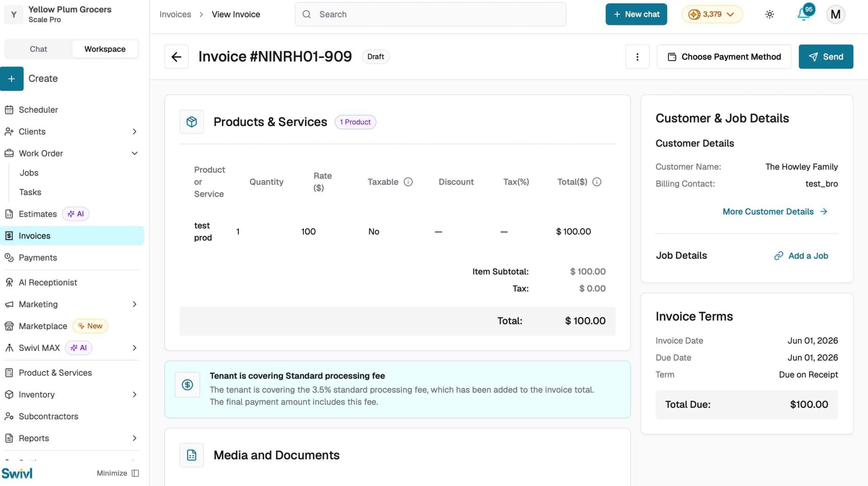Click the Send button

826,56
